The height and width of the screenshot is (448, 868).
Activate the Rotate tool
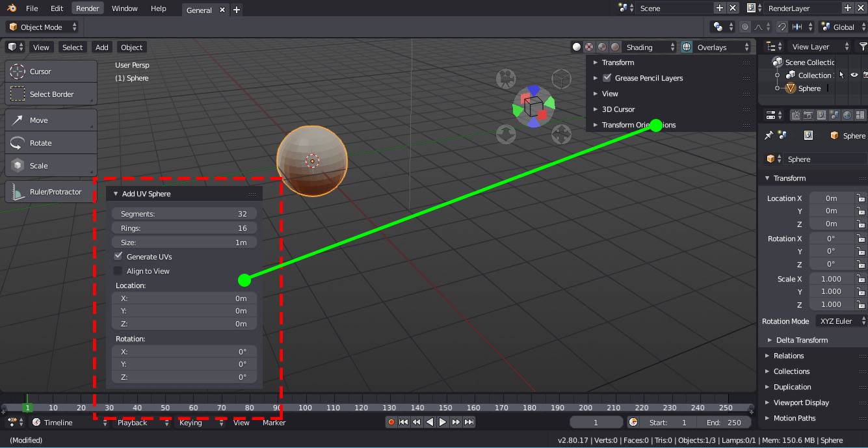pos(51,143)
